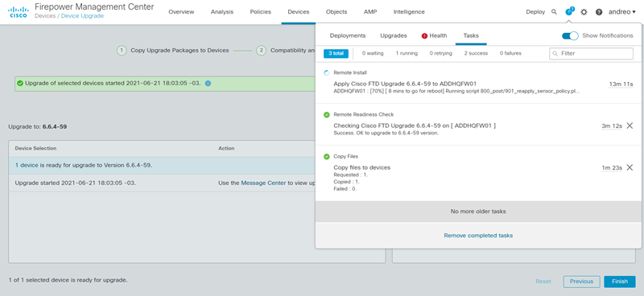This screenshot has width=644, height=296.
Task: Click the Filter input field
Action: (x=591, y=53)
